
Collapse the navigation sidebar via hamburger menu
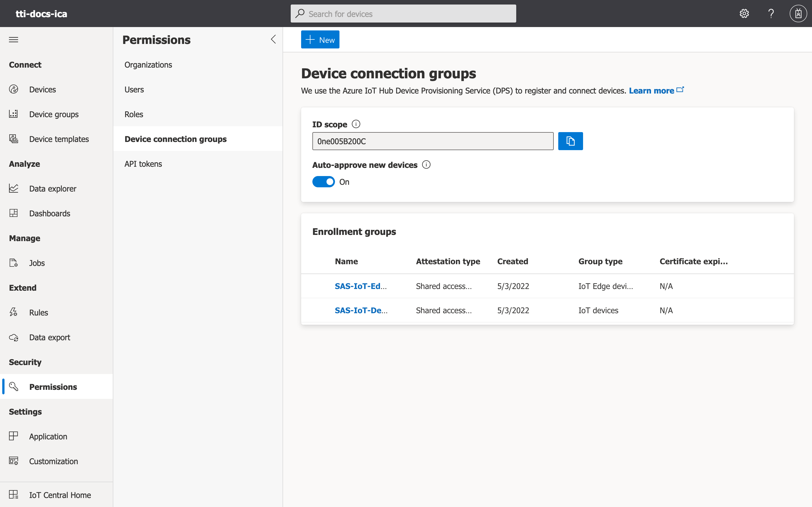point(14,39)
